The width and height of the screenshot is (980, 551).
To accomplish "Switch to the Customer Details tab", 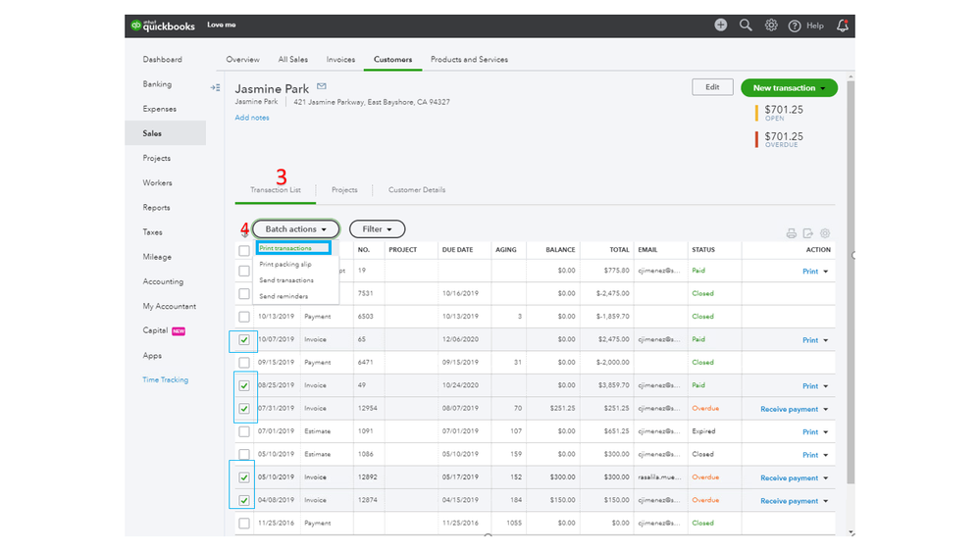I will [x=416, y=190].
